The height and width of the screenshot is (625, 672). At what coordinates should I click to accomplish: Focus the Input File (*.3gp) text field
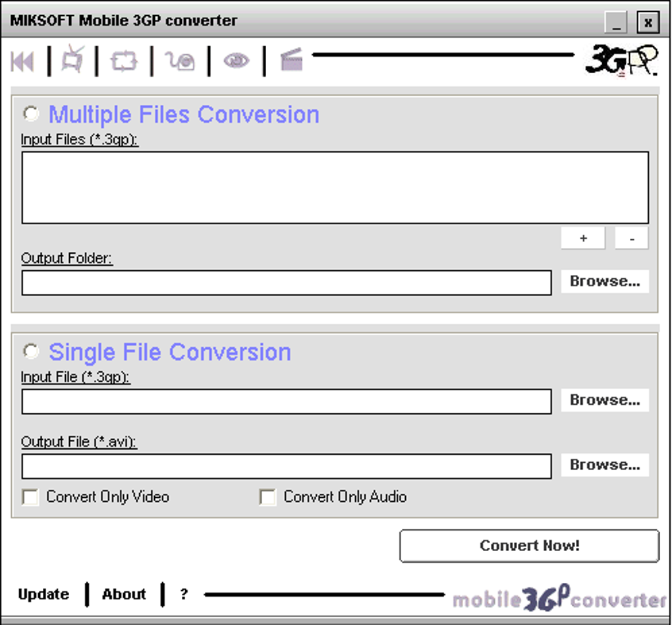click(287, 402)
